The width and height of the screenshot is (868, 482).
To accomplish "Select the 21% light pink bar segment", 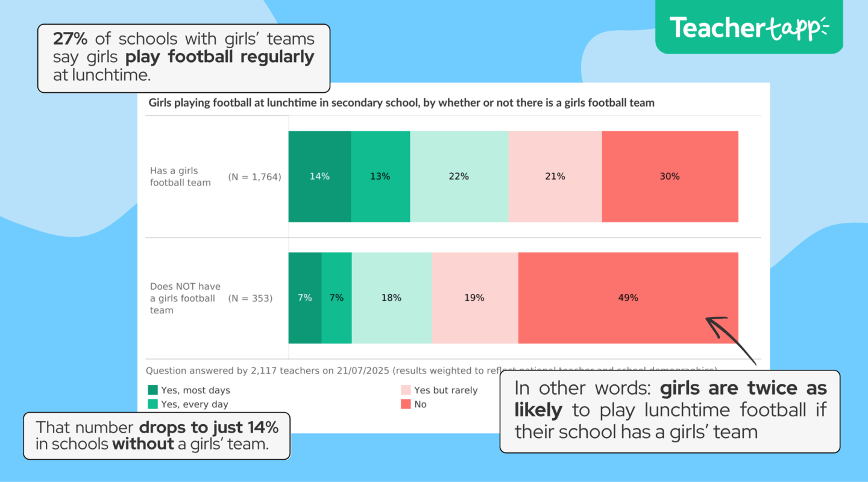I will click(555, 177).
